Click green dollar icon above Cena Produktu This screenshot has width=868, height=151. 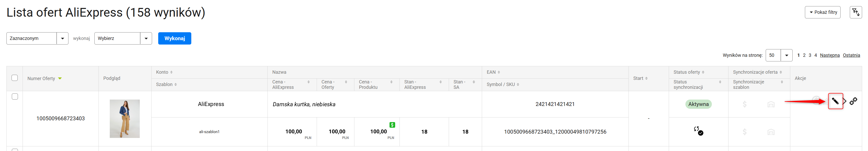(392, 125)
